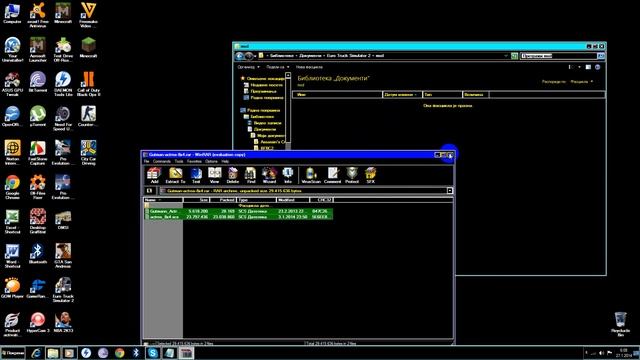Run the Test archive tool in WinRAR
The width and height of the screenshot is (640, 360).
[196, 175]
